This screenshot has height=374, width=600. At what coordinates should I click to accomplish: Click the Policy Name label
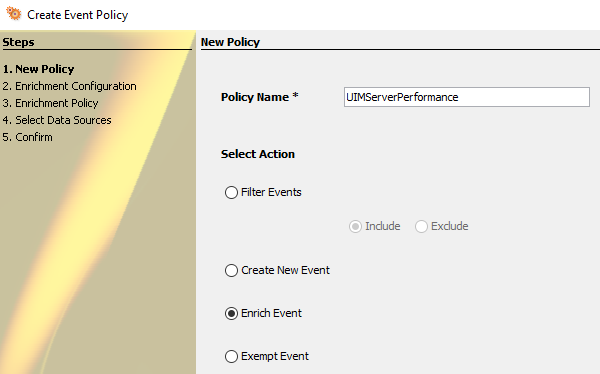pos(254,97)
